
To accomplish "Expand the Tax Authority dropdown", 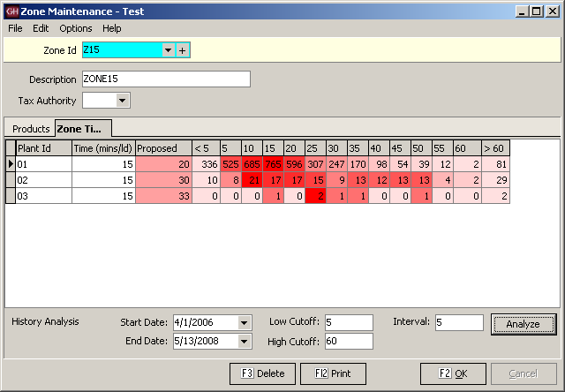I will coord(123,101).
